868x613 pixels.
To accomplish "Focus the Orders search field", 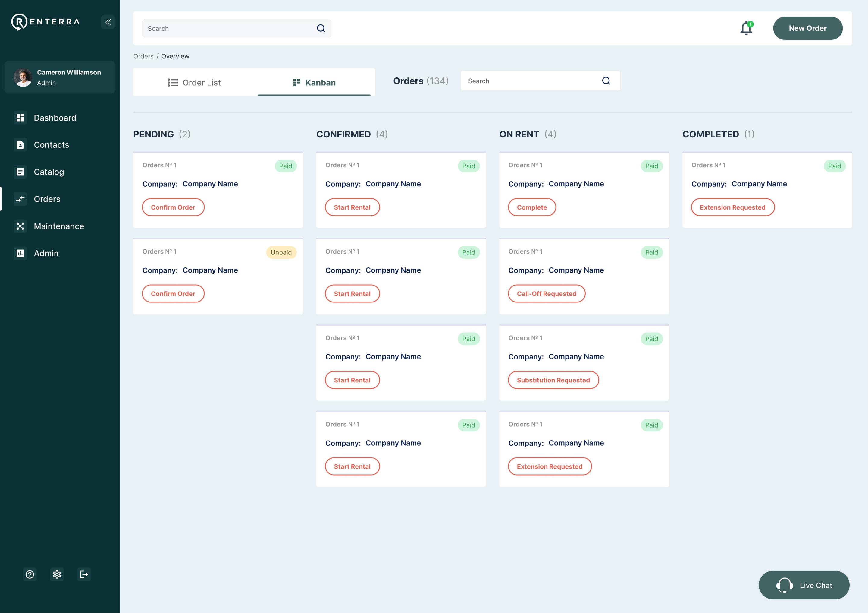I will (540, 81).
